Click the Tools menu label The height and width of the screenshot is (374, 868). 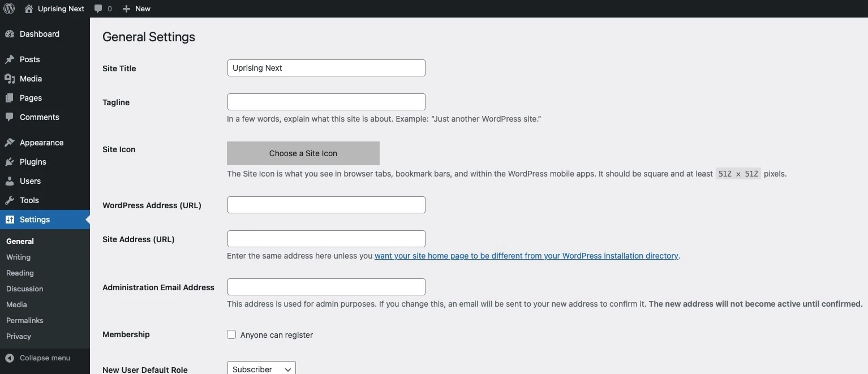[x=29, y=200]
